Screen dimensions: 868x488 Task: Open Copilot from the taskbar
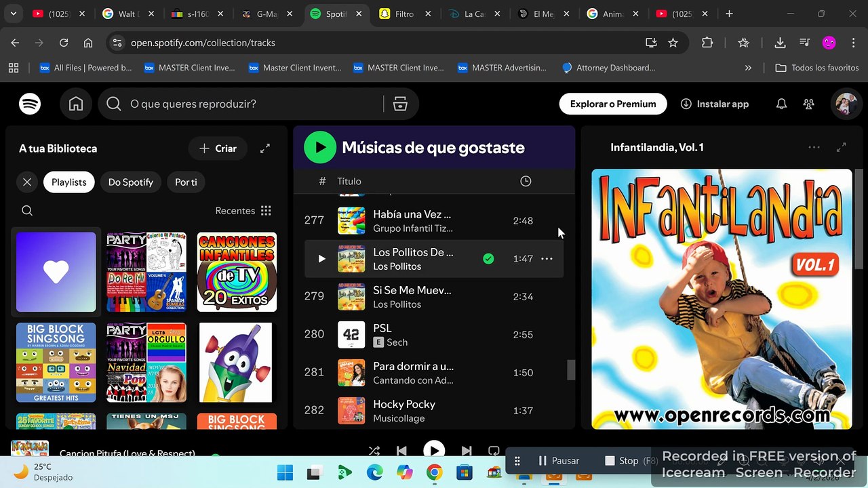pos(404,472)
